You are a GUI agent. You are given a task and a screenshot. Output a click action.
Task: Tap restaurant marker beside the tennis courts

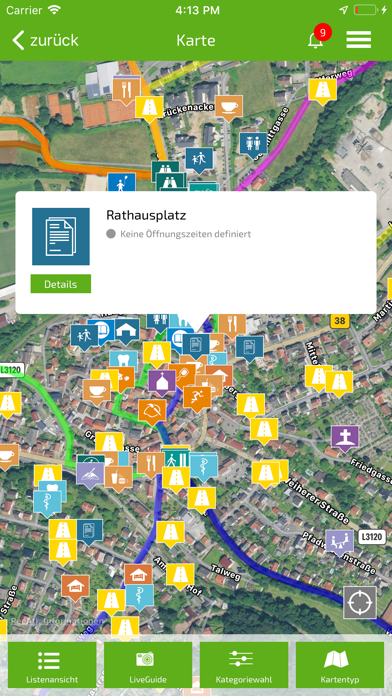[x=127, y=89]
